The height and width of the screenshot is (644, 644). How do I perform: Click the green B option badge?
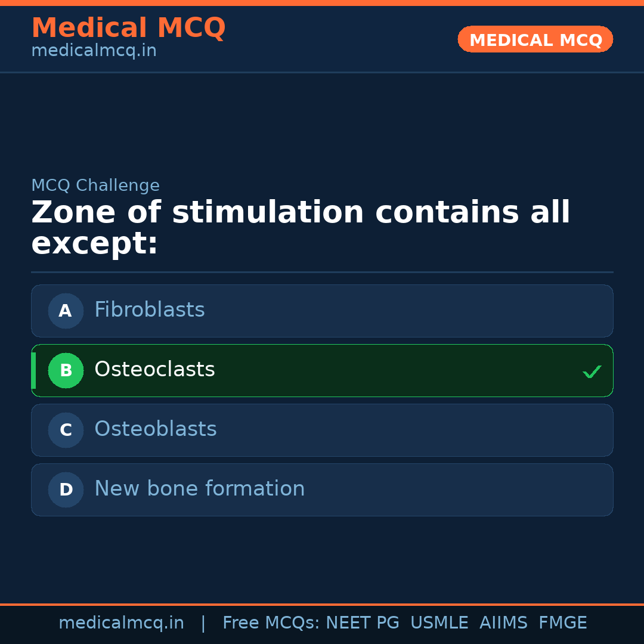[x=66, y=370]
